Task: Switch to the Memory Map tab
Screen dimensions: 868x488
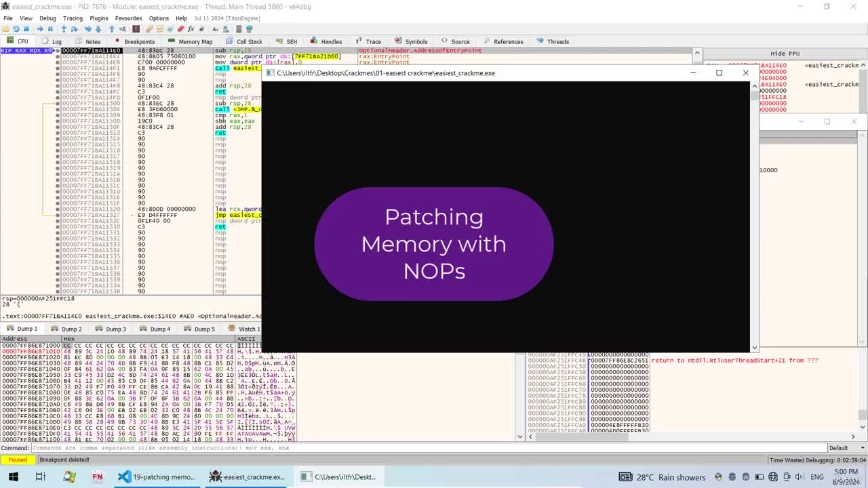Action: click(x=190, y=41)
